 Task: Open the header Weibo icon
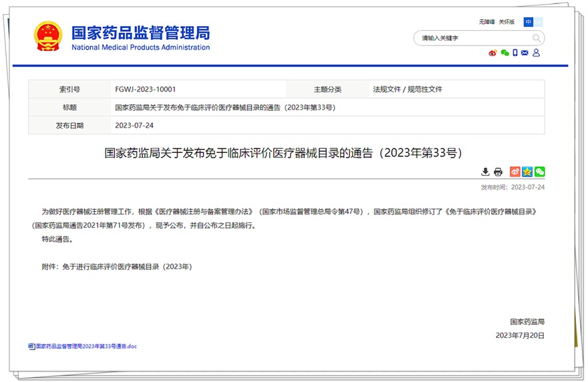click(x=492, y=53)
